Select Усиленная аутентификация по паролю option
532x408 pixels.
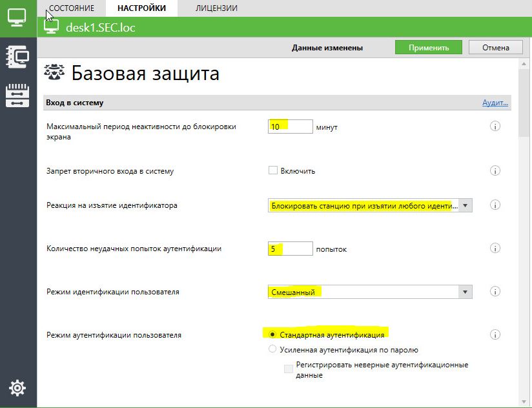pos(272,349)
